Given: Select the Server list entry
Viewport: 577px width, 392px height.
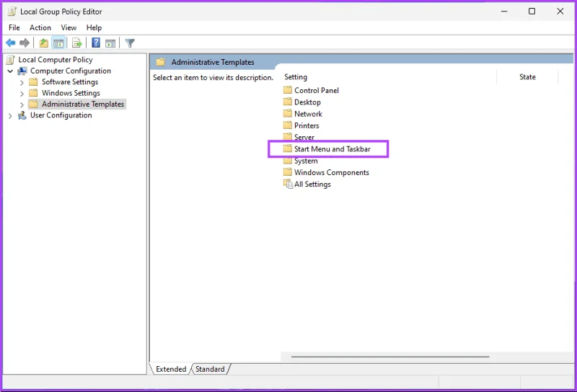Looking at the screenshot, I should [304, 137].
